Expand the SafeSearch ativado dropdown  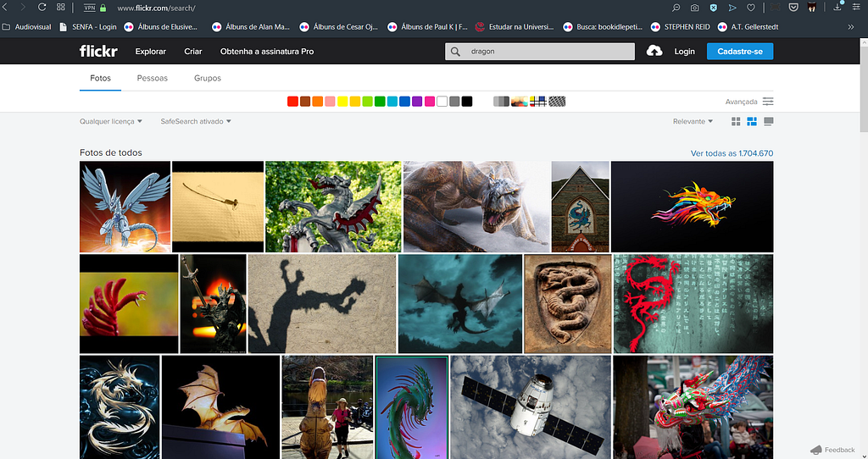coord(196,121)
